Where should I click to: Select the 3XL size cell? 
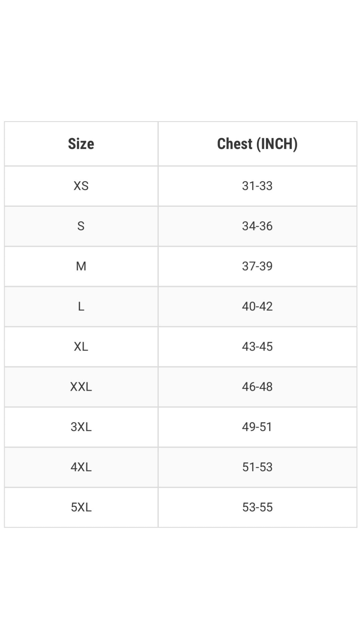point(81,427)
